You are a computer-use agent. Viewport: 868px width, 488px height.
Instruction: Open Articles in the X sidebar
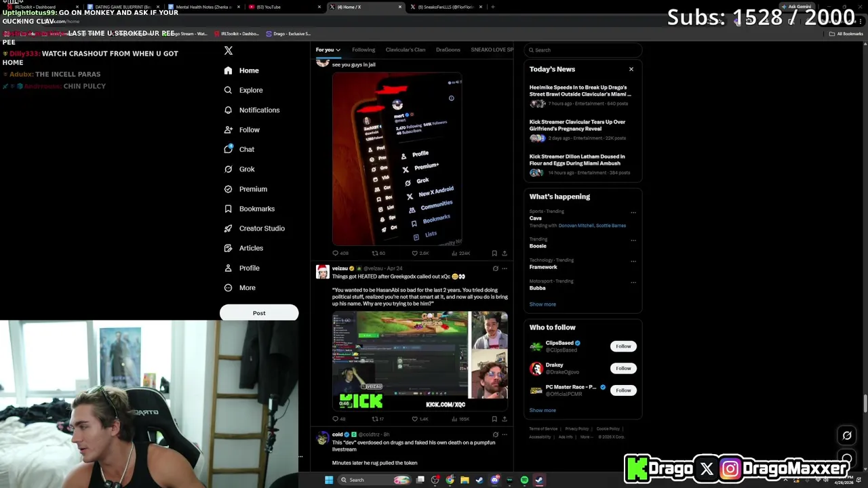click(x=243, y=248)
